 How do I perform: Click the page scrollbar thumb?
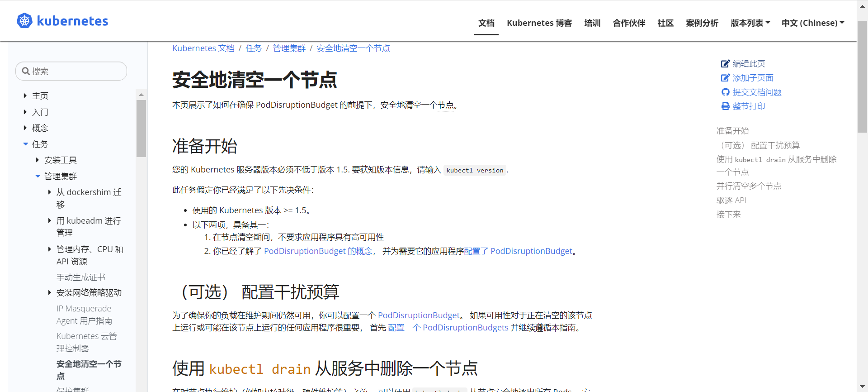tap(862, 77)
